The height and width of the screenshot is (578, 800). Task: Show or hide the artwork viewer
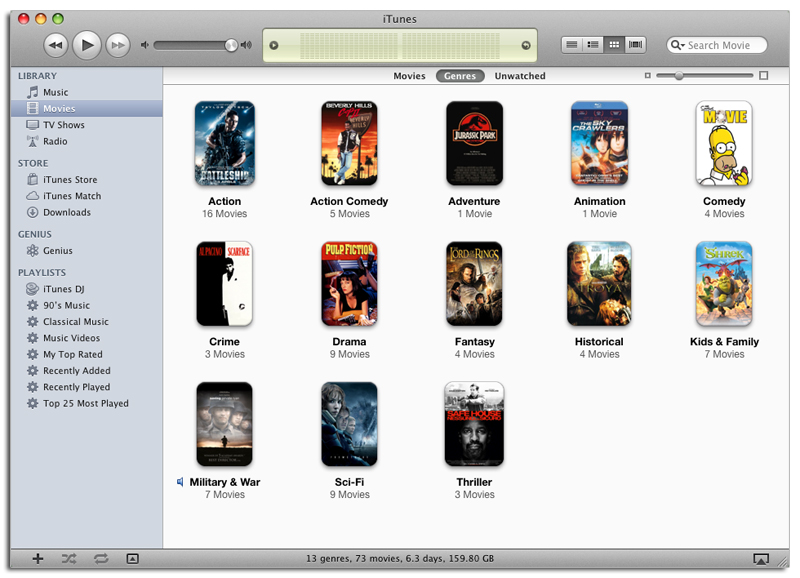point(132,559)
